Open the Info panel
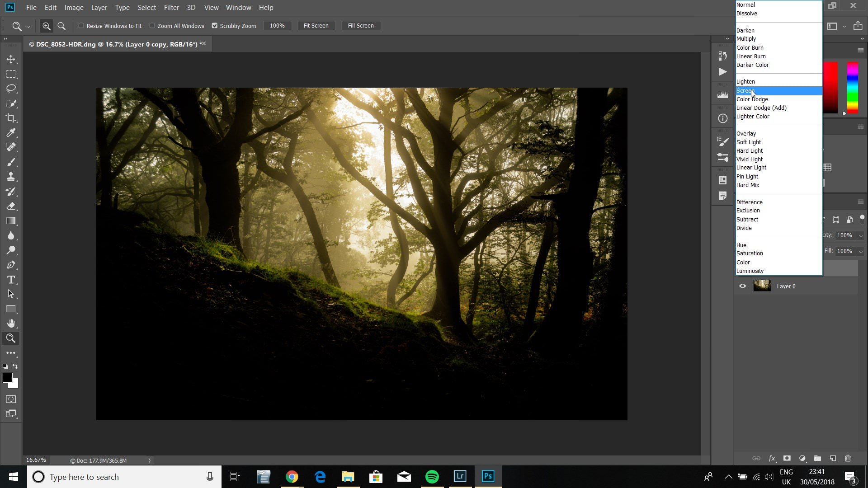Screen dimensions: 868x488 pyautogui.click(x=722, y=118)
